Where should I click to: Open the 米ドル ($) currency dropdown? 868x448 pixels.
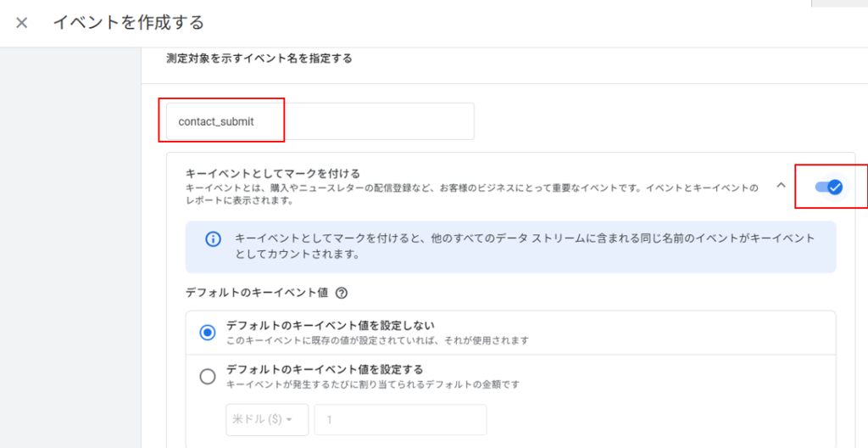[265, 420]
